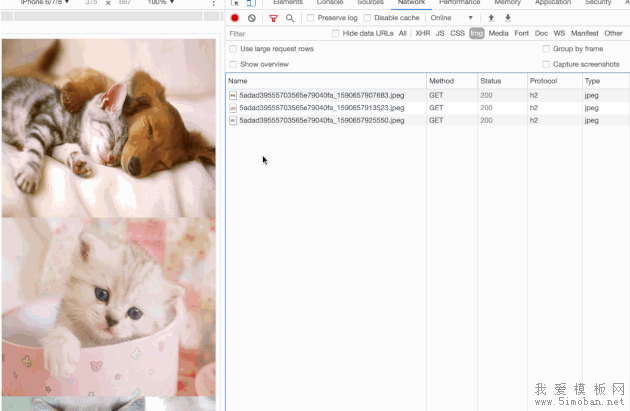
Task: Click the file icon of the third jpeg request
Action: click(233, 120)
